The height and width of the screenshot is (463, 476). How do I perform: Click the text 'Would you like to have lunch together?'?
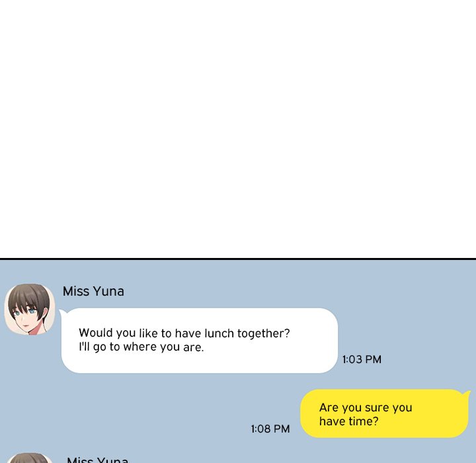pos(184,333)
